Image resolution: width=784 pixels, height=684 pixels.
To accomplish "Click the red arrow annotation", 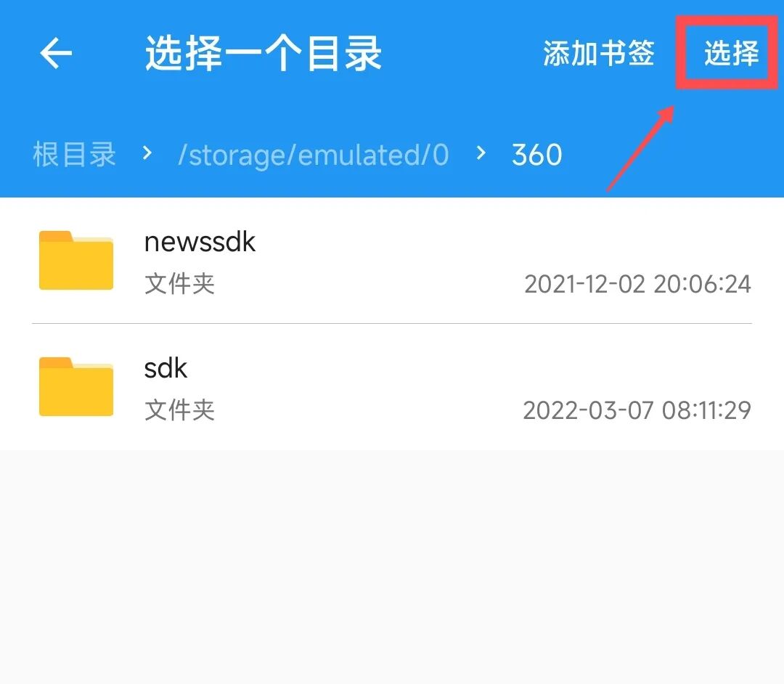I will coord(641,149).
